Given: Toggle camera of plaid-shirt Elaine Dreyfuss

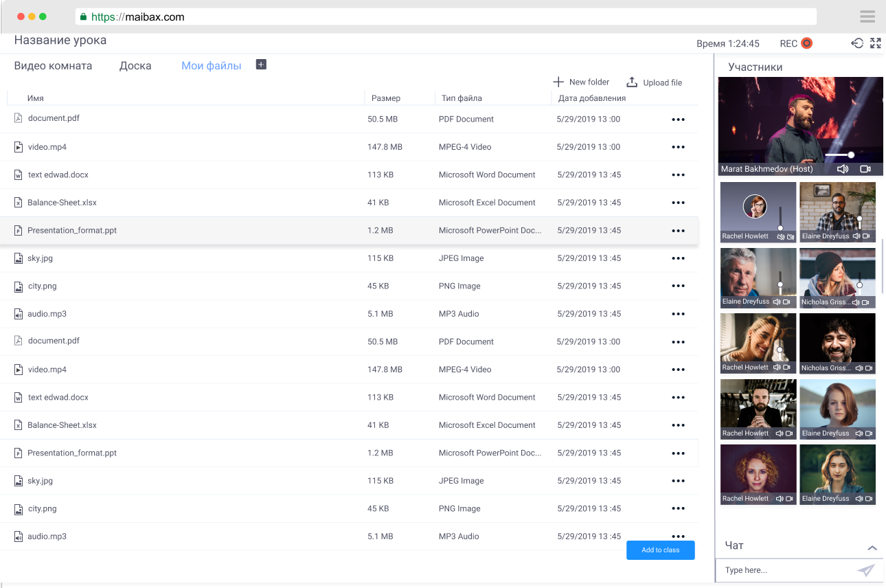Looking at the screenshot, I should pos(867,236).
